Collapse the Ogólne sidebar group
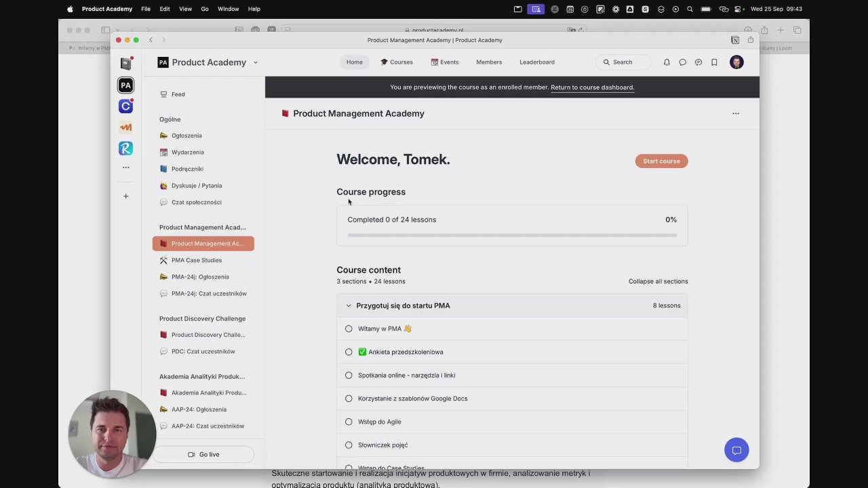868x488 pixels. coord(170,119)
